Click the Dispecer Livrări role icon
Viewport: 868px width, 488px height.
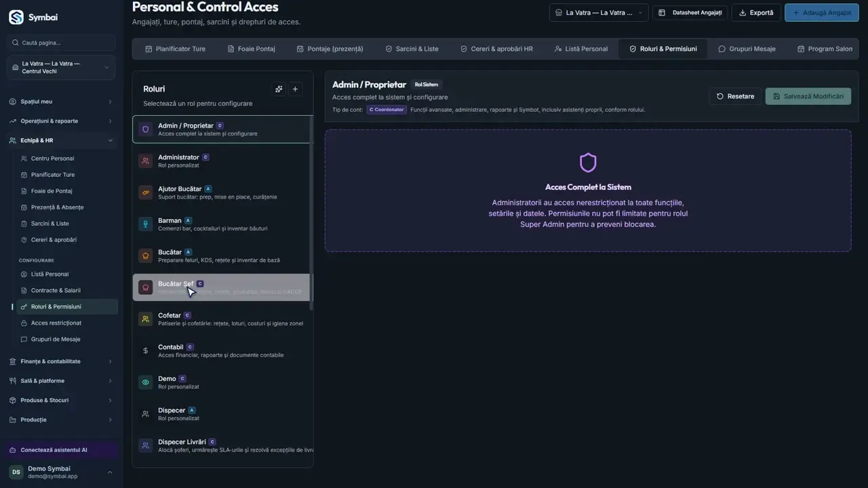[146, 446]
